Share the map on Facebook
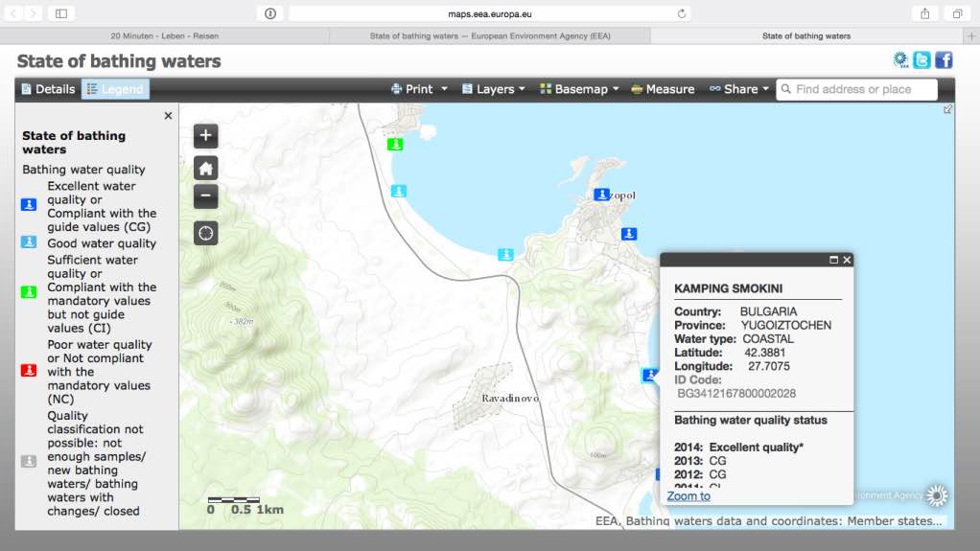The width and height of the screenshot is (980, 551). point(944,60)
